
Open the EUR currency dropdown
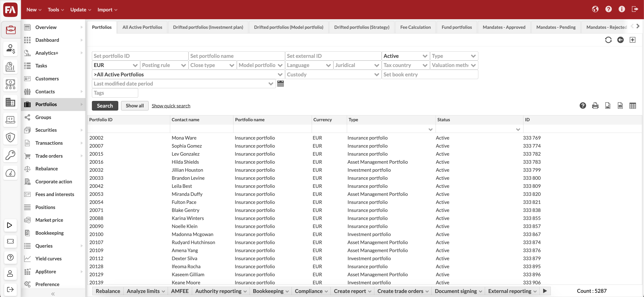pos(116,65)
